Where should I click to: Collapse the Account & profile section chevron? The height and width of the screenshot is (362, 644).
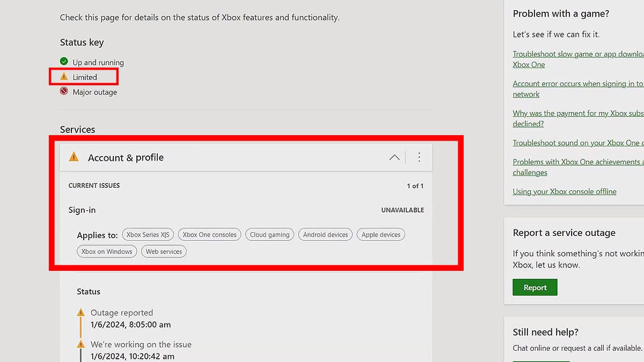coord(394,157)
